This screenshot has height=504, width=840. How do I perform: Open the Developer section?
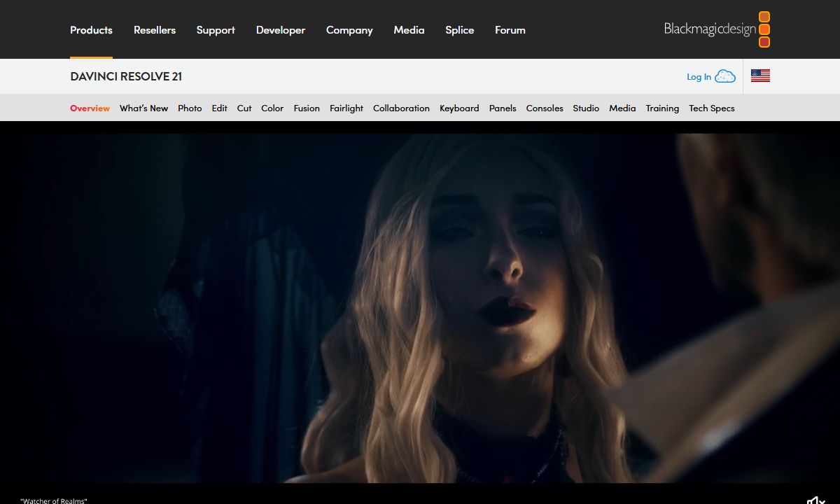[x=281, y=30]
